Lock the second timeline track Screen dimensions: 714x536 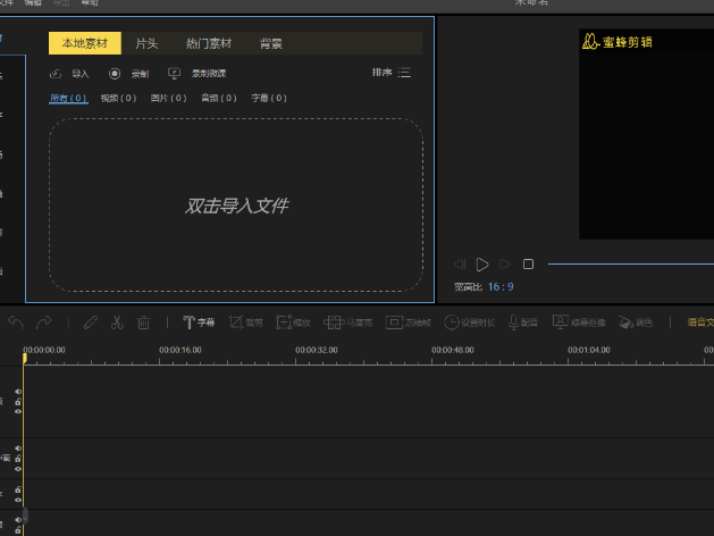pyautogui.click(x=18, y=459)
